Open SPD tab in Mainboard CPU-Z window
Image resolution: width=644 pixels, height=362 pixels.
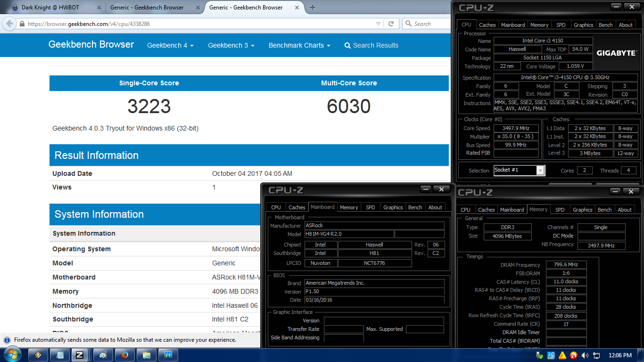coord(371,207)
